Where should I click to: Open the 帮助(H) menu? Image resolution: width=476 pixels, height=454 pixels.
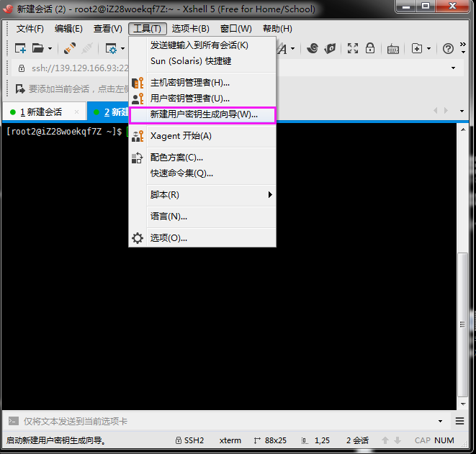click(277, 29)
